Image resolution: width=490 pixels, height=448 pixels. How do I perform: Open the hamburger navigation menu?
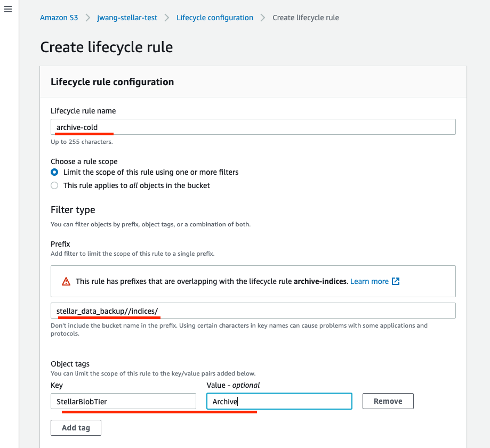click(8, 10)
